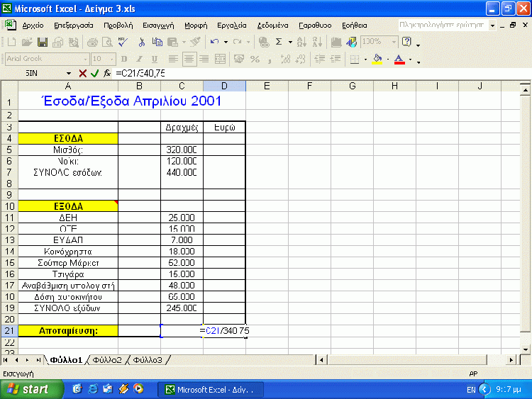Open the Εργαλεία menu
The width and height of the screenshot is (532, 399).
pyautogui.click(x=232, y=26)
